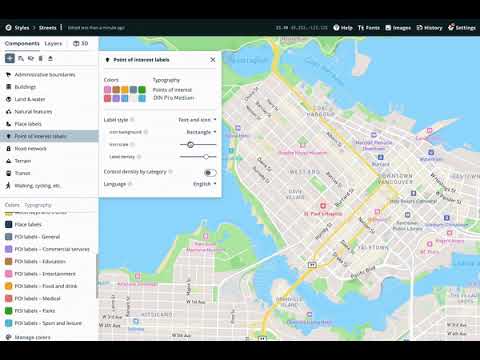Open the kebab menu next to Streets

click(61, 27)
